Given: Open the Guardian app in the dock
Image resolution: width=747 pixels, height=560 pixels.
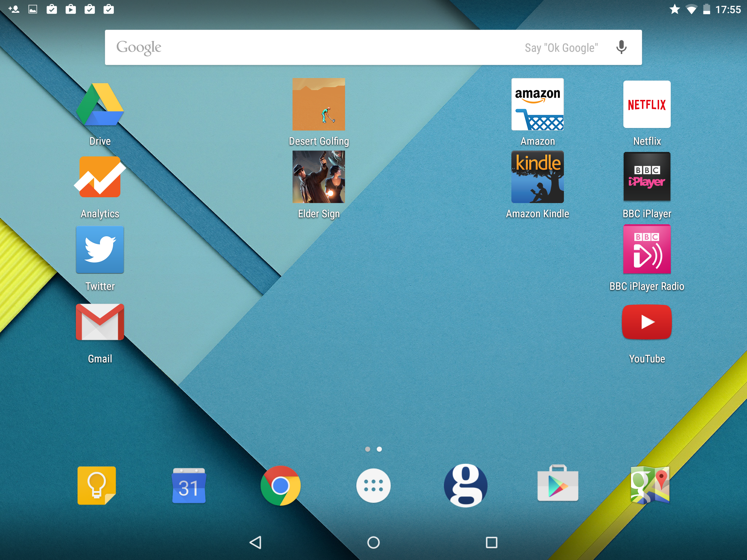Looking at the screenshot, I should pos(466,486).
